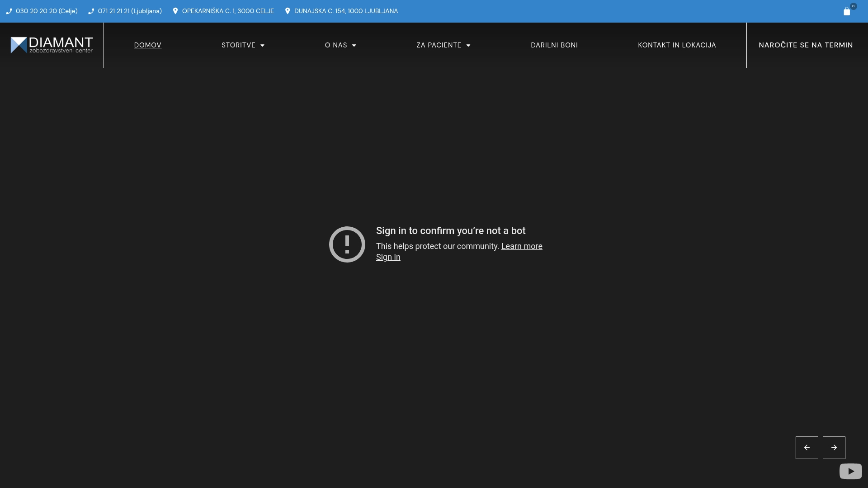Open the shopping bag cart icon
868x488 pixels.
coord(847,11)
